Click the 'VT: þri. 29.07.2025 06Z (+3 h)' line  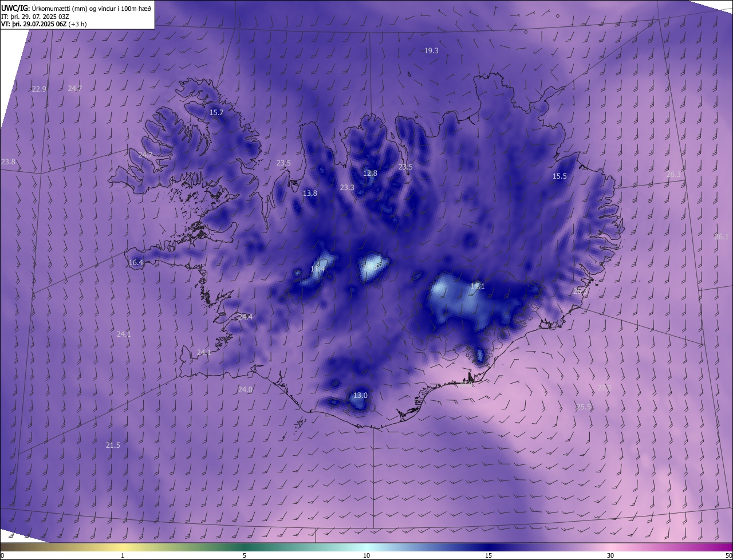44,25
